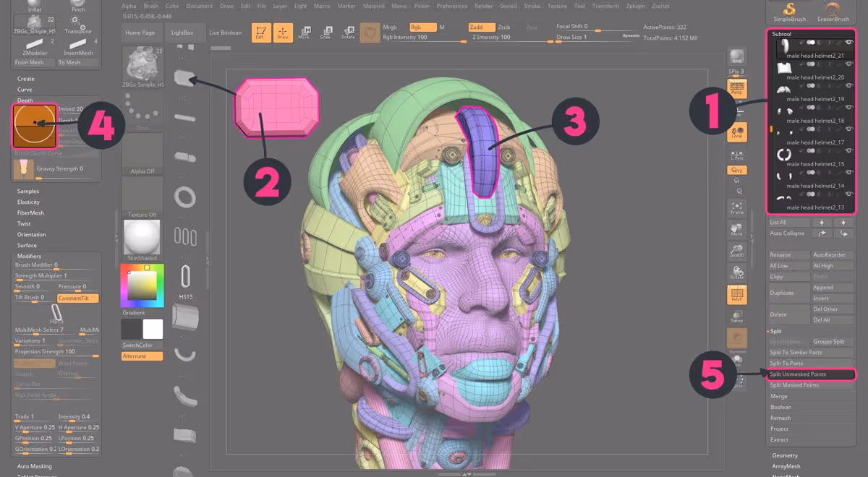868x477 pixels.
Task: Click the Move view icon on right shelf
Action: [736, 230]
